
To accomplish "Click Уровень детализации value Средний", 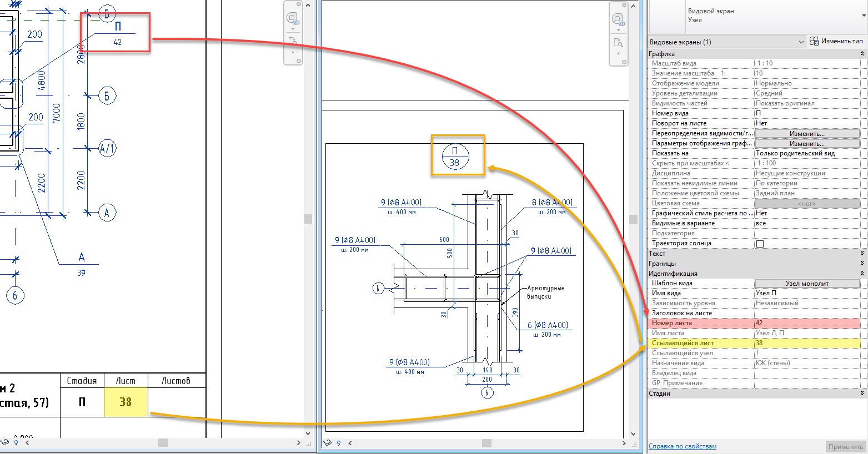I will point(807,93).
